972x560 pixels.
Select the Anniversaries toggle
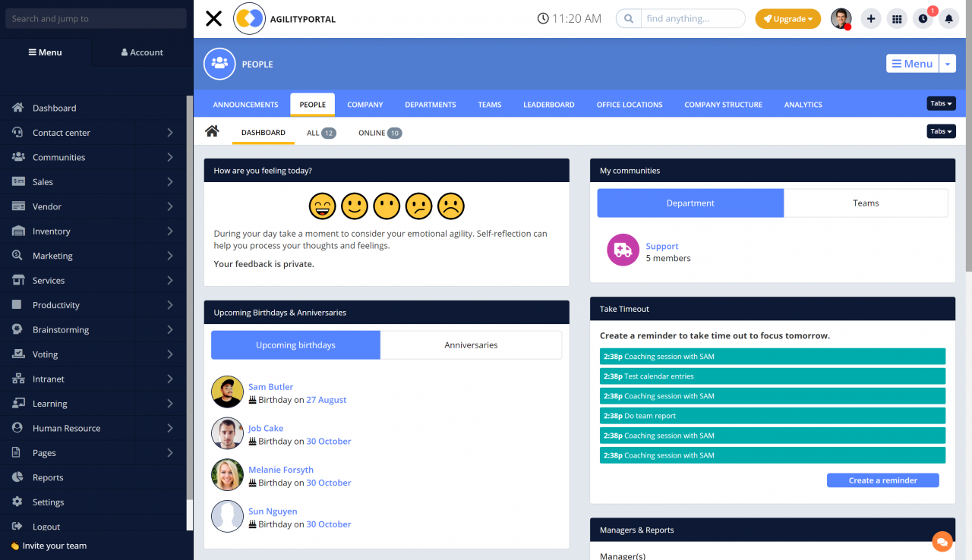470,344
